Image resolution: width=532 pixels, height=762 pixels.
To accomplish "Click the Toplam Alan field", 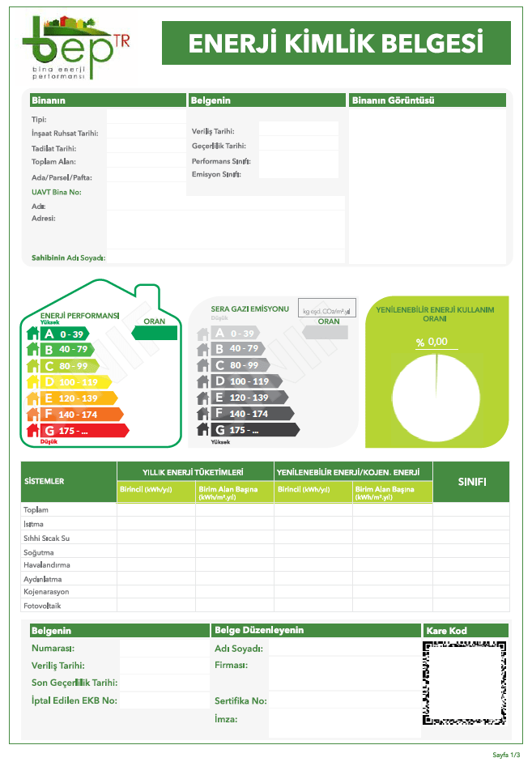I will click(x=147, y=160).
